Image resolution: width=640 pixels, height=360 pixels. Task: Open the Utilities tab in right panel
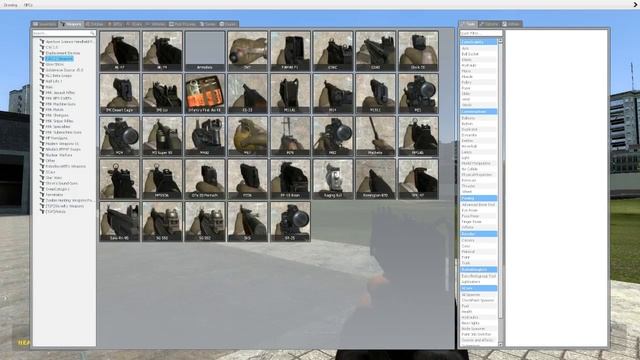(x=511, y=24)
